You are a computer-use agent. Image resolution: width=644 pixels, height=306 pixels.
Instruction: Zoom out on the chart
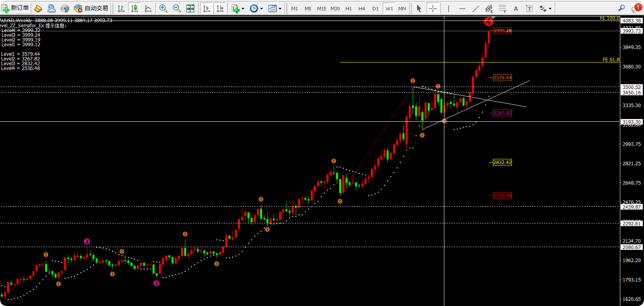pos(177,8)
